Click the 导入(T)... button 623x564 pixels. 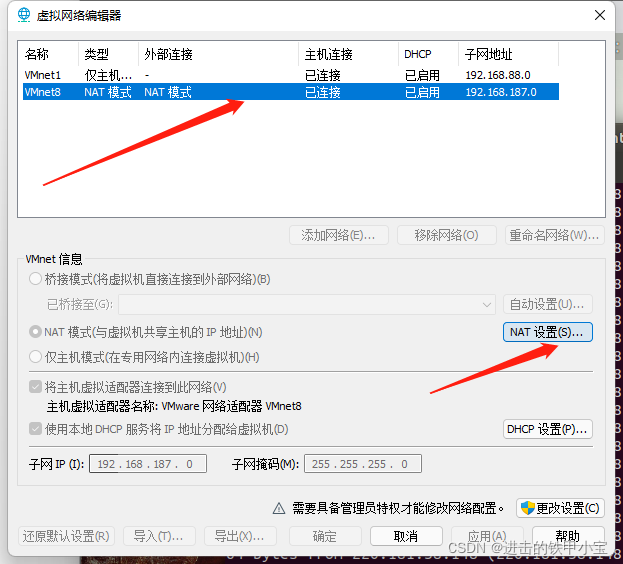[x=159, y=537]
